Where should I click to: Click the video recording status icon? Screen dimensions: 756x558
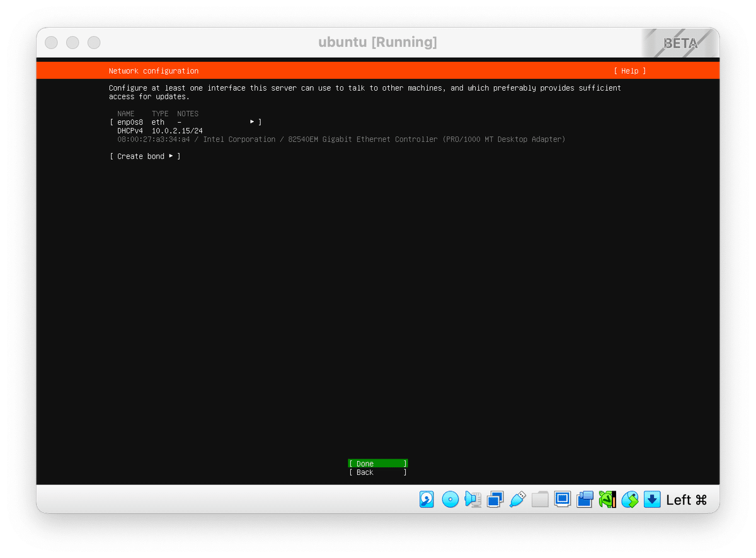[585, 499]
